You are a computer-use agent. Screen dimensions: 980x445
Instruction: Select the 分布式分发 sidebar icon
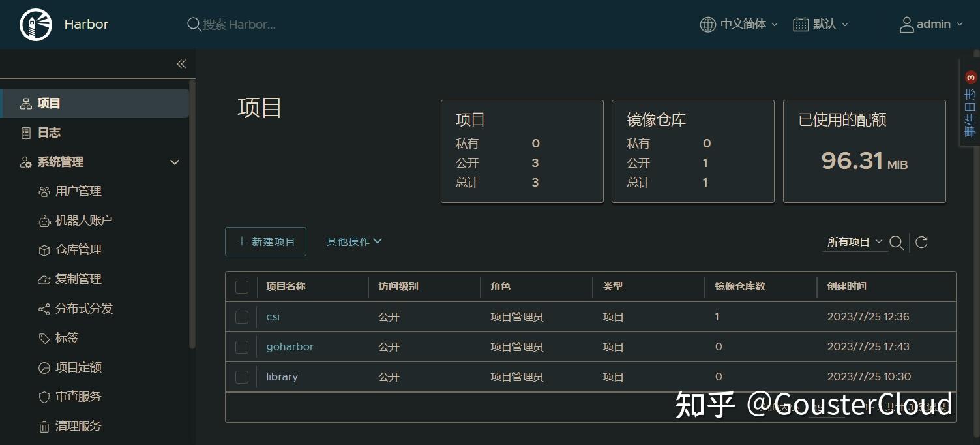pyautogui.click(x=43, y=308)
